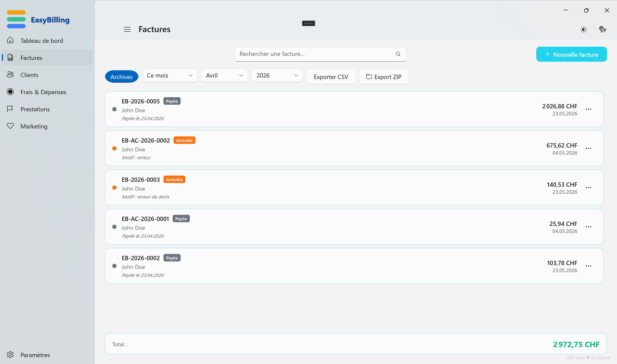Open Prestations via the flag icon
The height and width of the screenshot is (364, 617).
click(10, 109)
